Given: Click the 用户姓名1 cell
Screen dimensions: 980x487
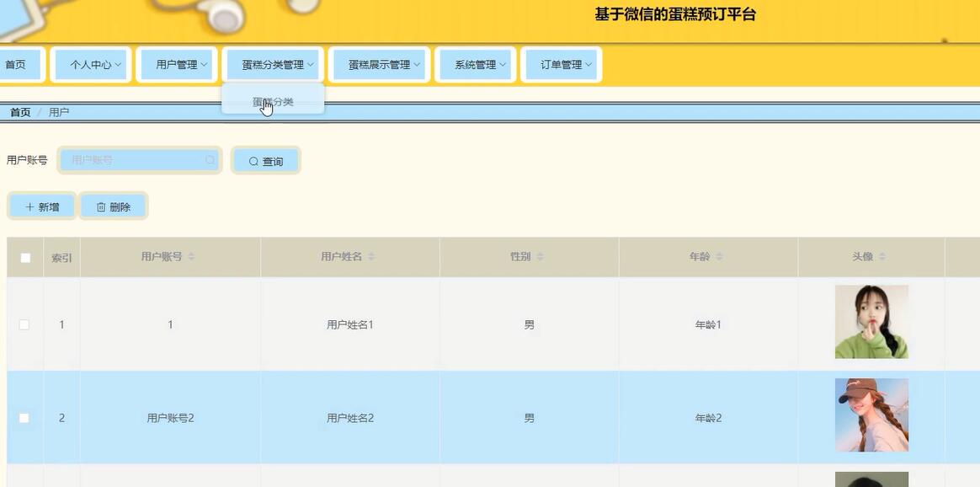Looking at the screenshot, I should point(350,324).
